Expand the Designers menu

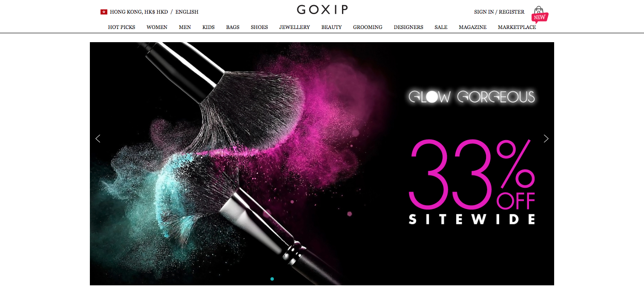point(408,27)
